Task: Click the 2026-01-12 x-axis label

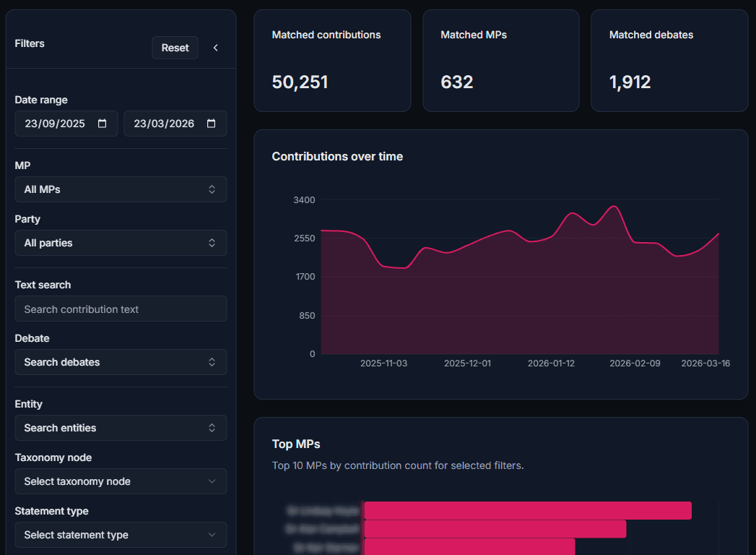Action: point(551,363)
